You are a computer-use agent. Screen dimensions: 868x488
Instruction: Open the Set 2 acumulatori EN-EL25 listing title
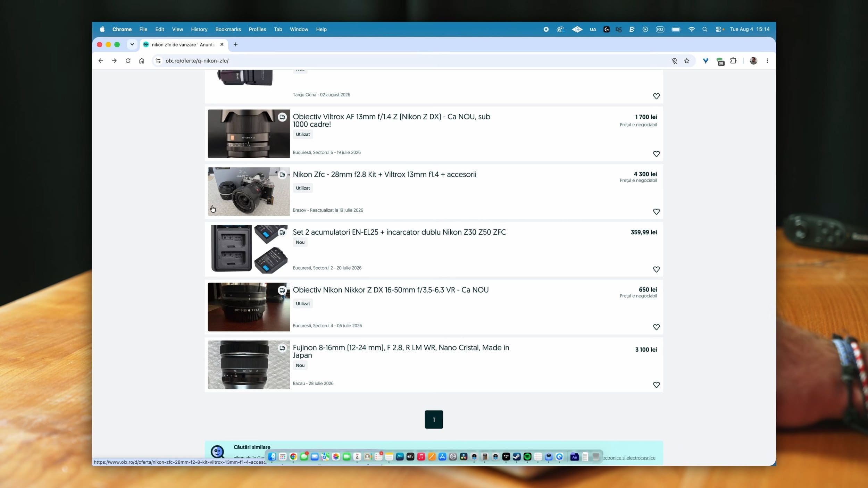point(399,232)
